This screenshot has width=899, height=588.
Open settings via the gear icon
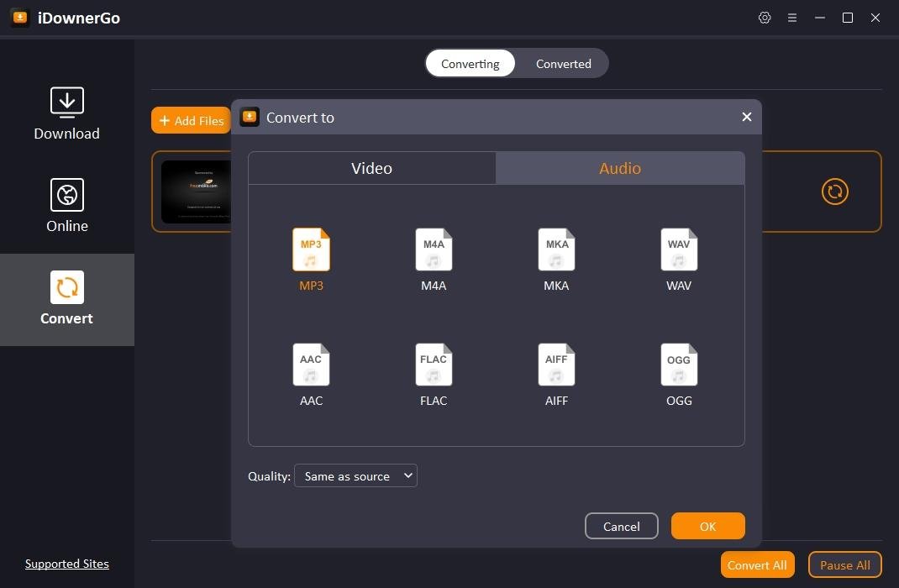[765, 18]
